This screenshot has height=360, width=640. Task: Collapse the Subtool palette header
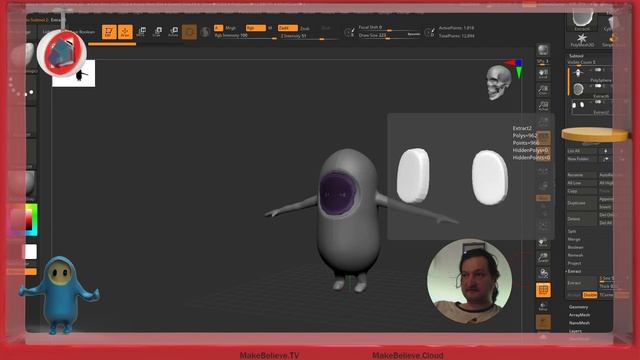(576, 56)
